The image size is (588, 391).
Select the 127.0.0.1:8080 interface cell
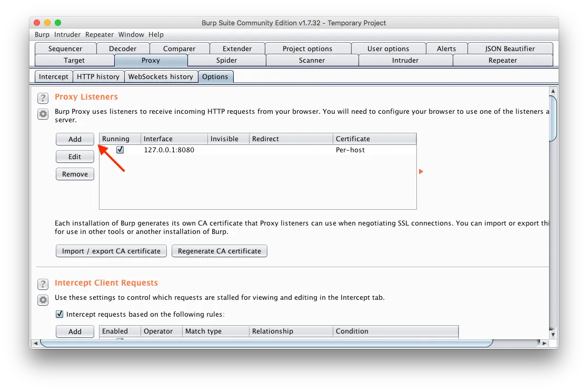(x=174, y=150)
